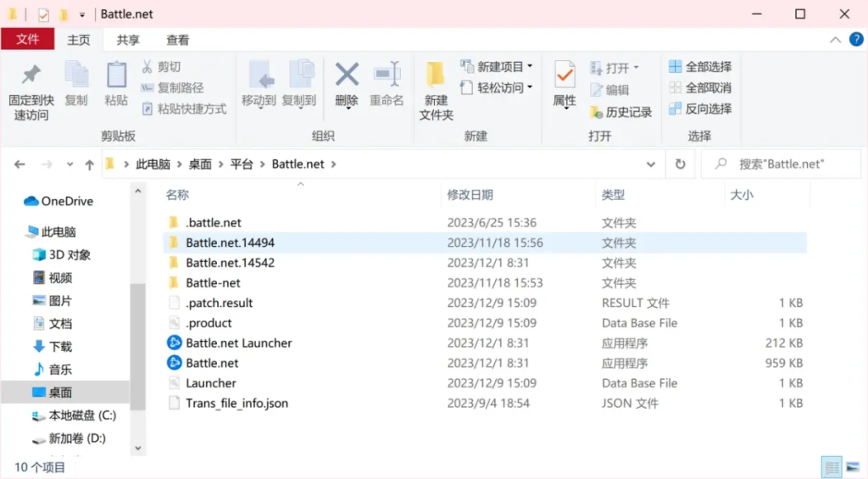Click the Delete (删除) X icon
The image size is (868, 479).
pyautogui.click(x=347, y=75)
